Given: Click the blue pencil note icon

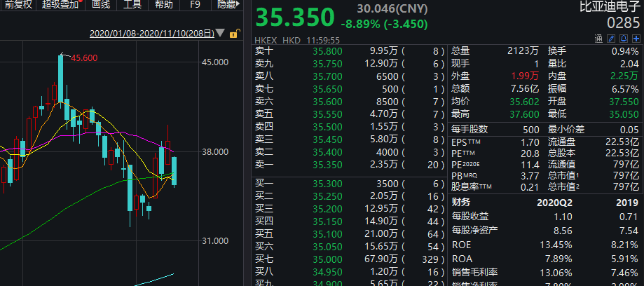Looking at the screenshot, I should pyautogui.click(x=611, y=39).
